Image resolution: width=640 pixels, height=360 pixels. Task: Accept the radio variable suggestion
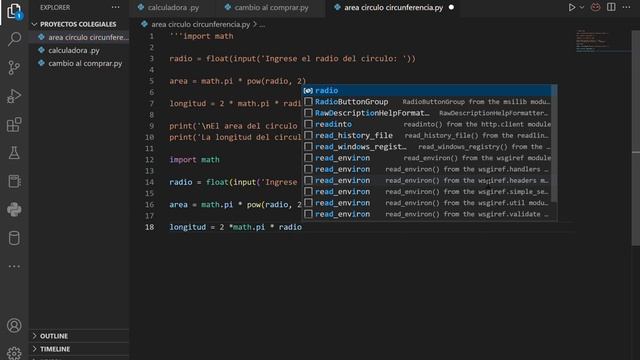click(427, 91)
